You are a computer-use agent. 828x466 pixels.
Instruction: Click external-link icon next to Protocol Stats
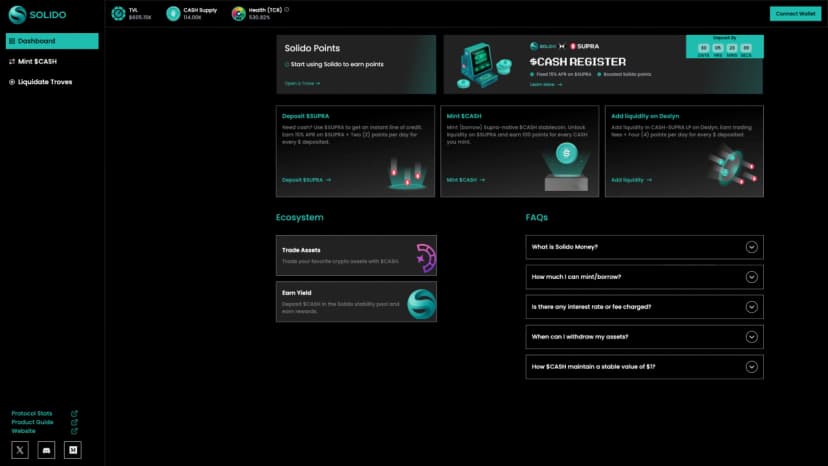(74, 413)
